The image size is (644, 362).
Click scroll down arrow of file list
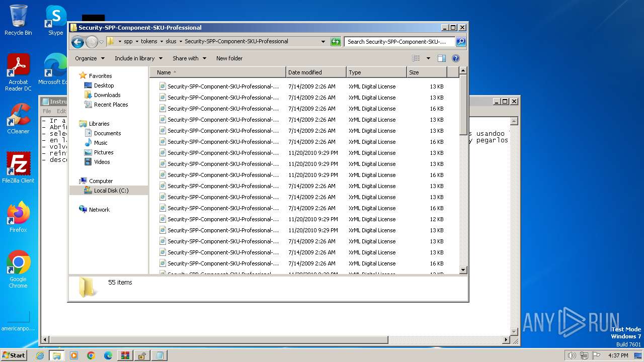pos(463,270)
